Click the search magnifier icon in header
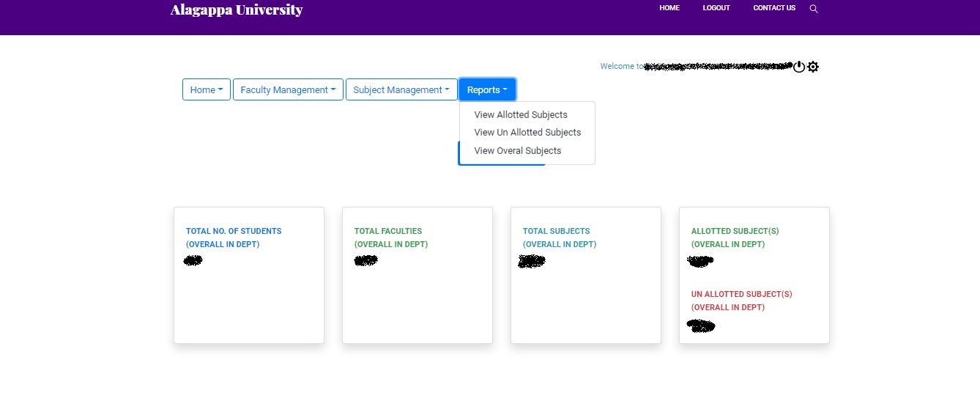980x393 pixels. (814, 9)
